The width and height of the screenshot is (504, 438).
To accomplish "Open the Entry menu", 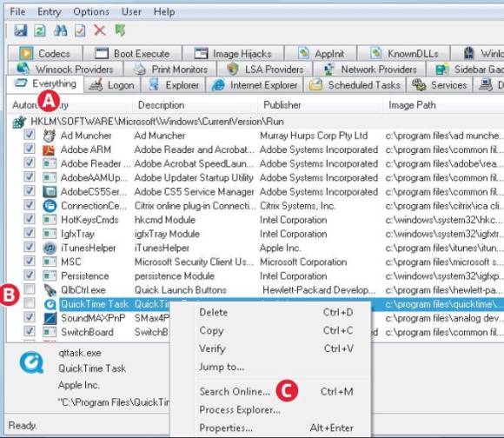I will pyautogui.click(x=50, y=11).
